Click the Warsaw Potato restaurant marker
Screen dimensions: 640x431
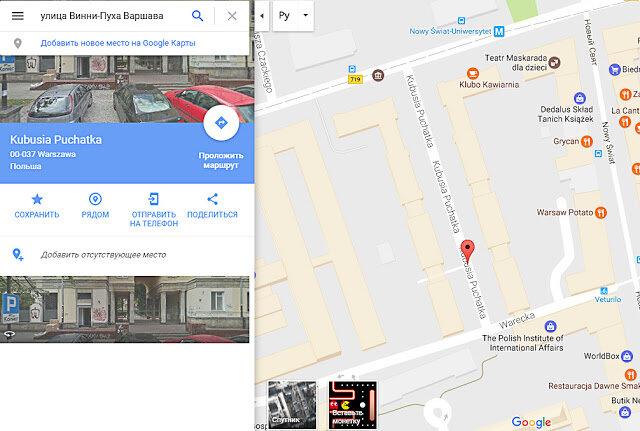coord(600,213)
